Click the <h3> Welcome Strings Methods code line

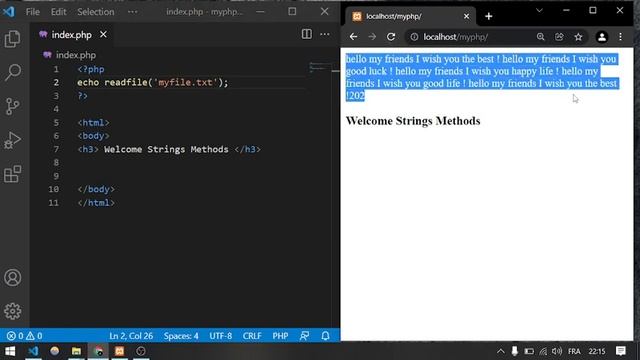click(169, 149)
